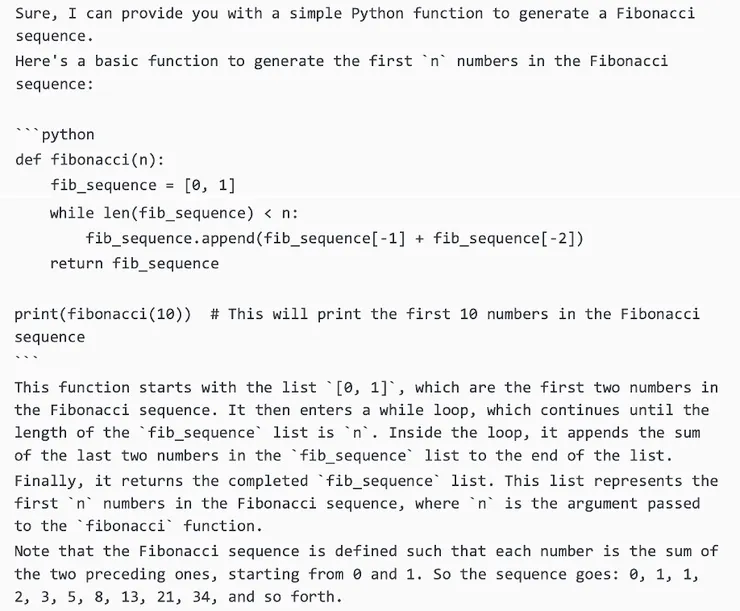Click the fib_sequence.append code line
Screen dimensions: 740x611
(x=334, y=238)
